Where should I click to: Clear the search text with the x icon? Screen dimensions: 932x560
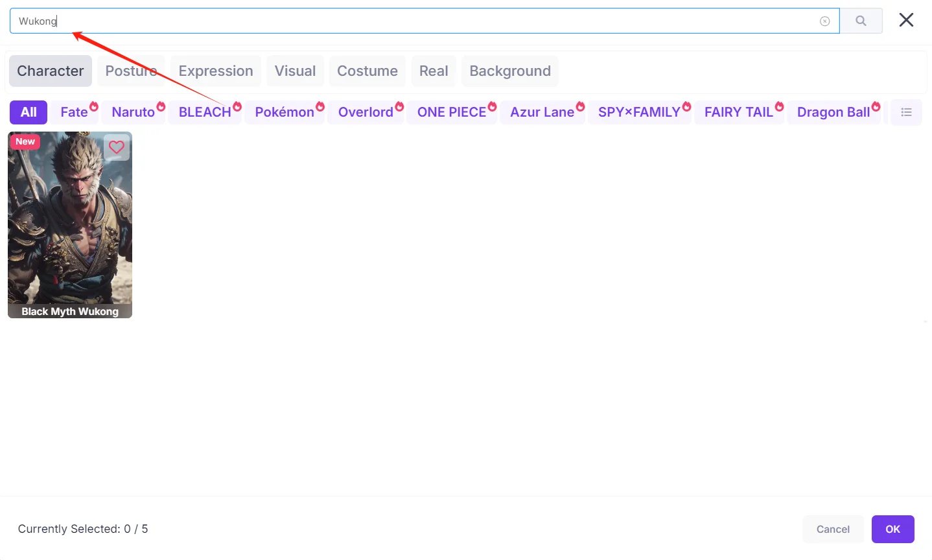point(824,21)
